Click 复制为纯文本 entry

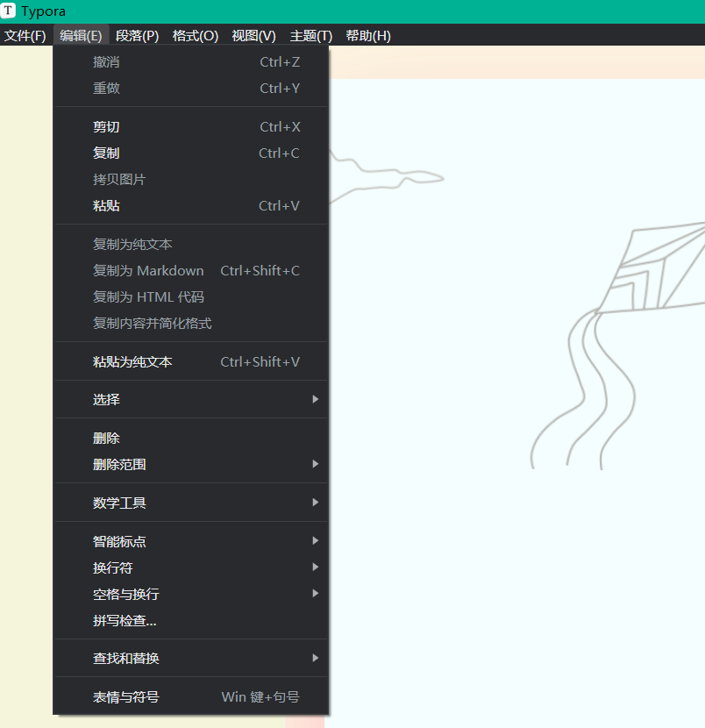coord(191,244)
